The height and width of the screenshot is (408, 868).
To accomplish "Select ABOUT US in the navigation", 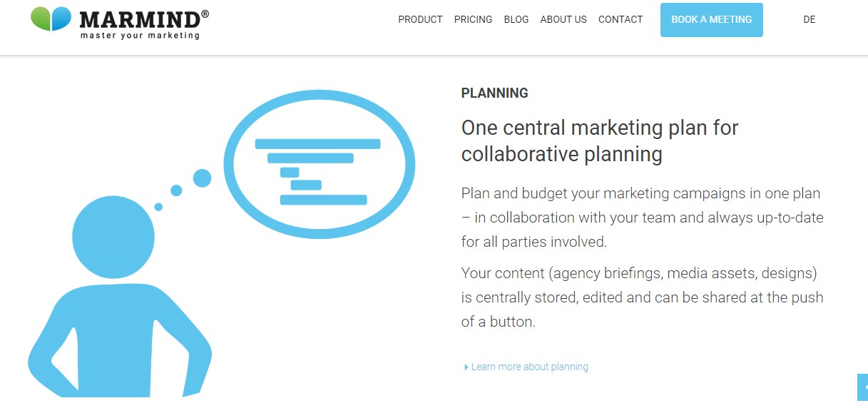I will (x=563, y=20).
